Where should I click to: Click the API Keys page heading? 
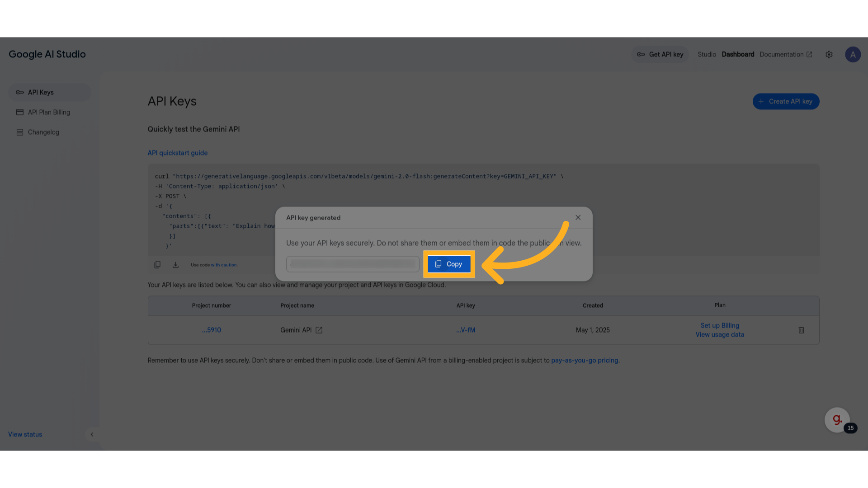point(172,101)
